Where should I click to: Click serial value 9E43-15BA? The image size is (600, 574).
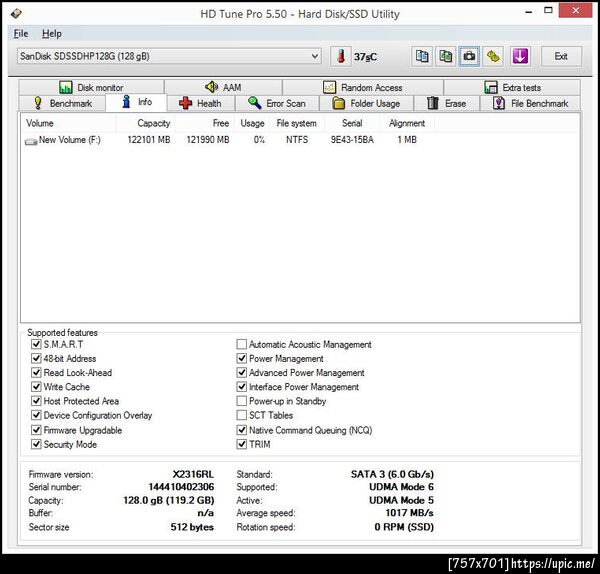coord(352,140)
